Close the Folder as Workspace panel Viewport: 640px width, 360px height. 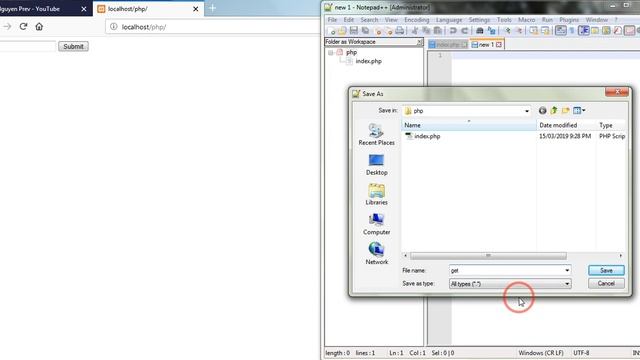(419, 42)
